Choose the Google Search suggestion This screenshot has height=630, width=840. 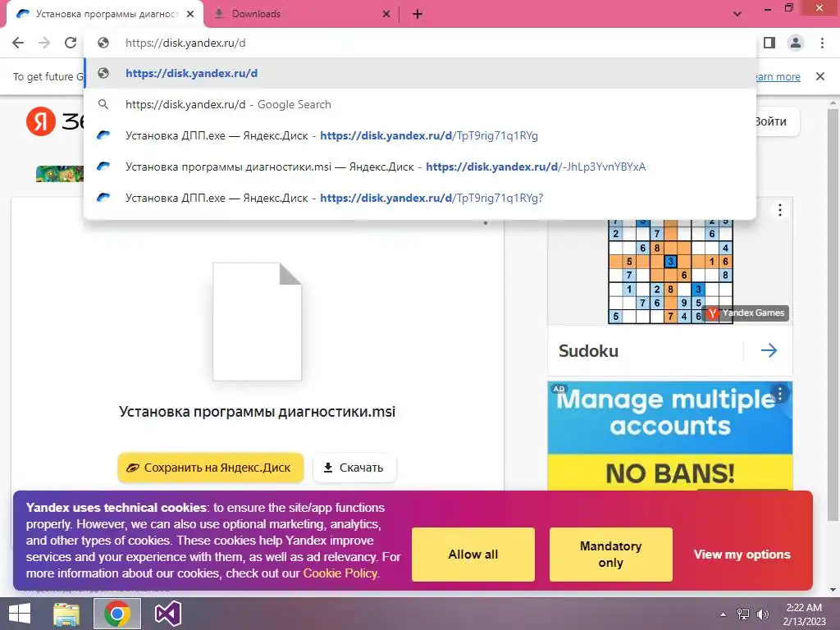420,104
